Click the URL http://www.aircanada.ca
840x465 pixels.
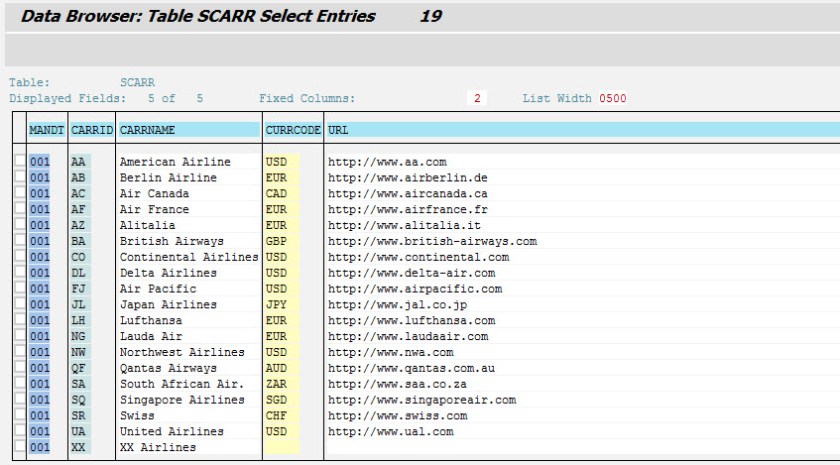click(408, 193)
